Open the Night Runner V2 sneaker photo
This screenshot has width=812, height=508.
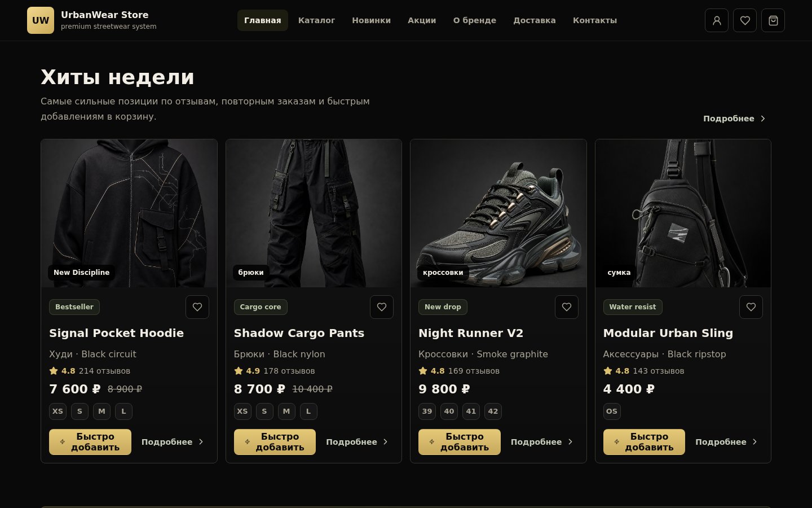(498, 213)
